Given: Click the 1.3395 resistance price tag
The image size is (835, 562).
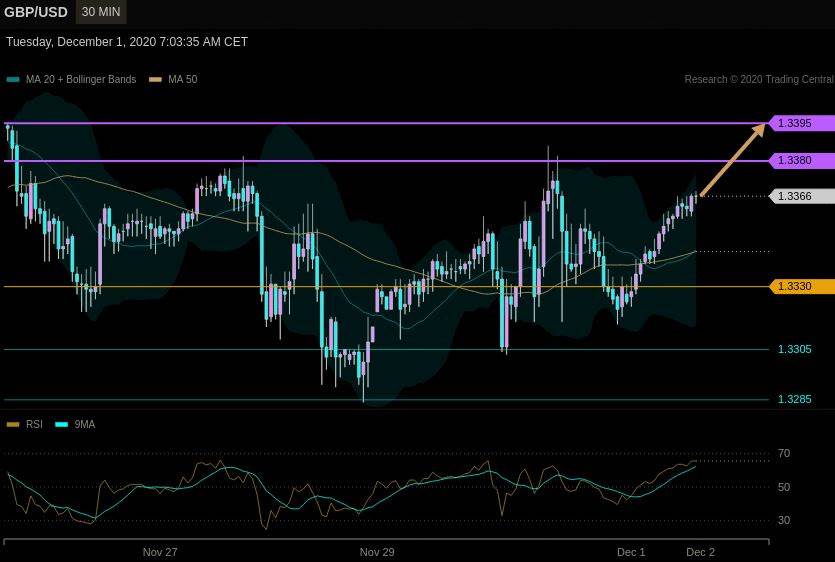Looking at the screenshot, I should [801, 123].
